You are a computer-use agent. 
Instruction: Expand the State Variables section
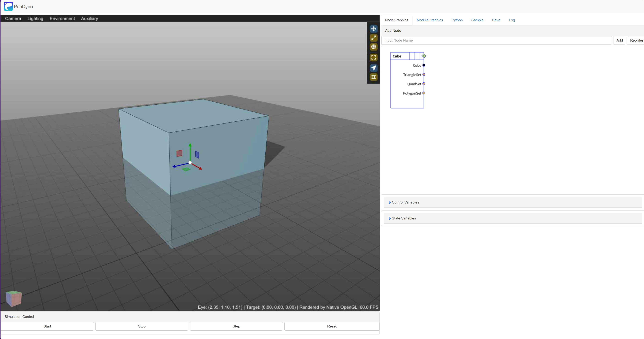(x=513, y=218)
